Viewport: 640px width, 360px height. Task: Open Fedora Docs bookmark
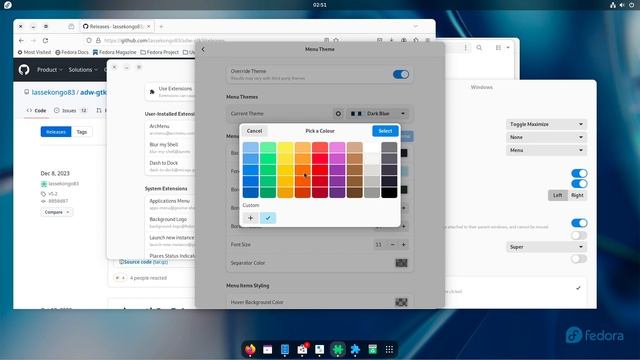pos(72,52)
